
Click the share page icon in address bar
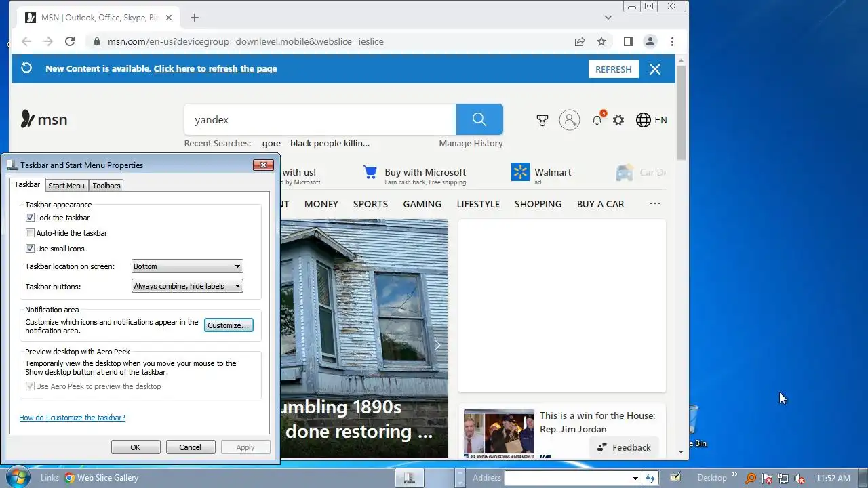(580, 41)
